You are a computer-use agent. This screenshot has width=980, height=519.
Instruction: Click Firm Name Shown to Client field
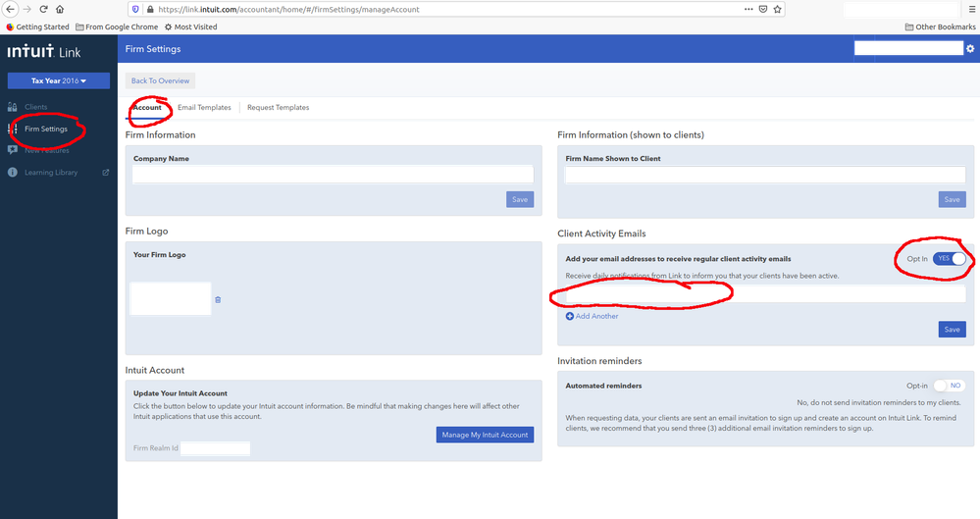(x=765, y=175)
